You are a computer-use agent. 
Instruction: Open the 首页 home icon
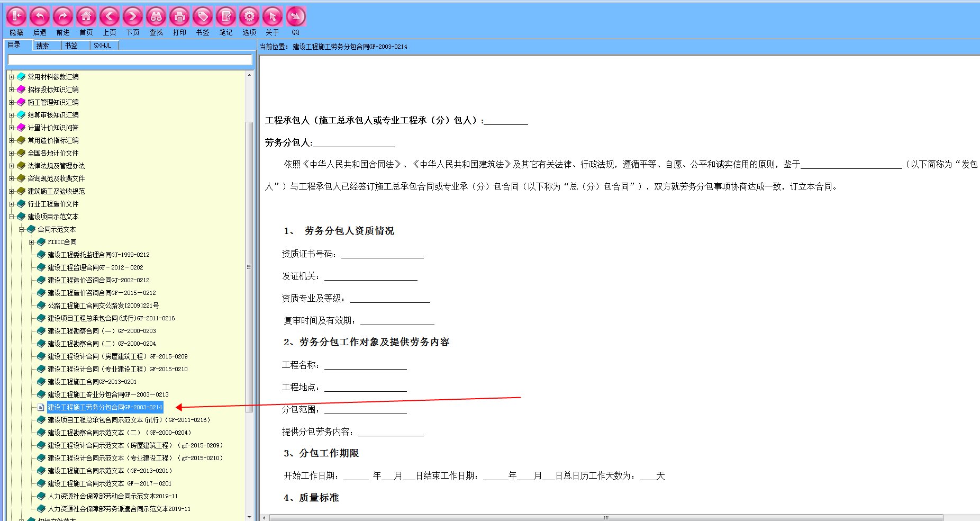click(86, 16)
